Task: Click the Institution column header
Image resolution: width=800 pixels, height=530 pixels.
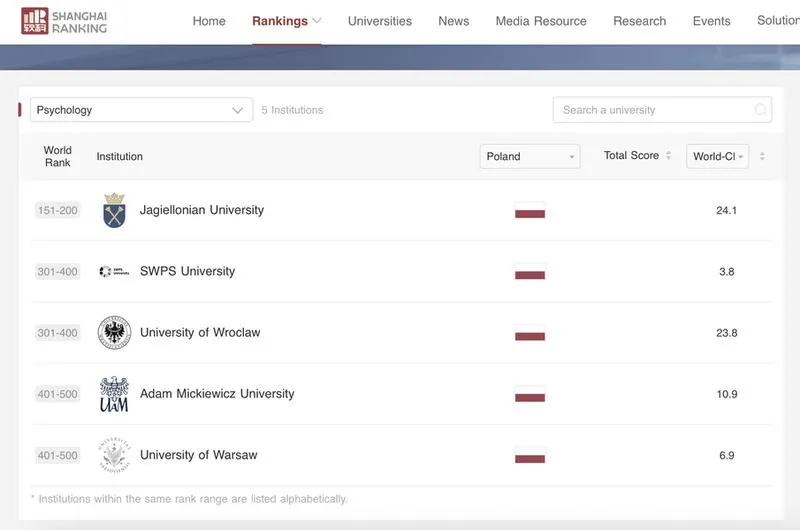Action: 120,157
